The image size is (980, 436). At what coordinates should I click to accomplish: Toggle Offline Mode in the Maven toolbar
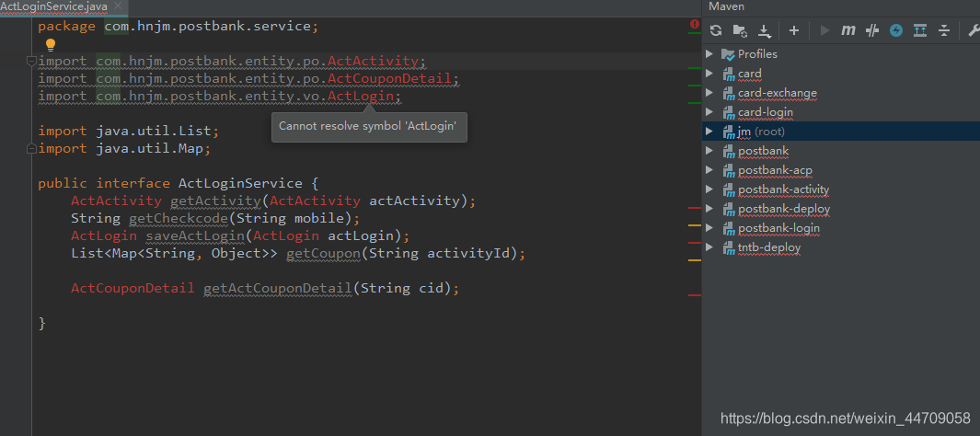872,30
